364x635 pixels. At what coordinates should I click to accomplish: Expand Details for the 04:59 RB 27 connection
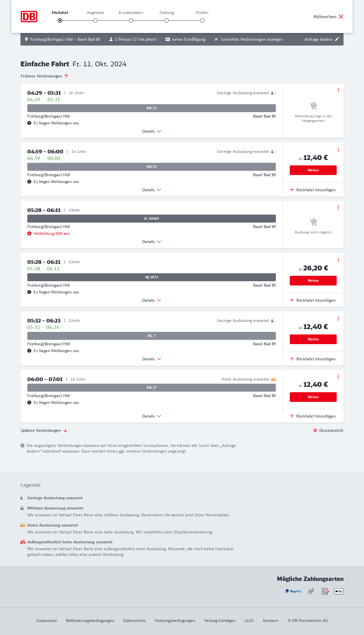click(152, 190)
